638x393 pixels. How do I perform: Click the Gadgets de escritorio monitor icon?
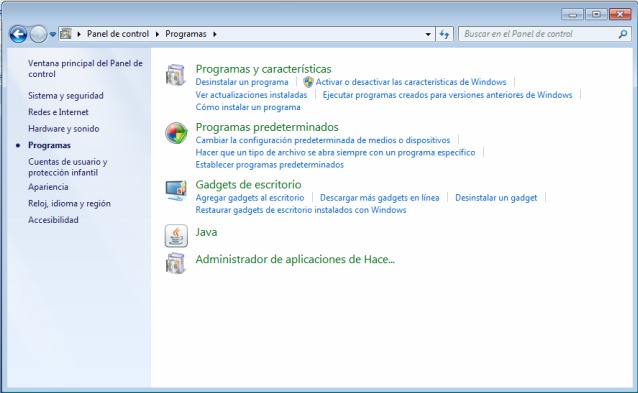(176, 190)
